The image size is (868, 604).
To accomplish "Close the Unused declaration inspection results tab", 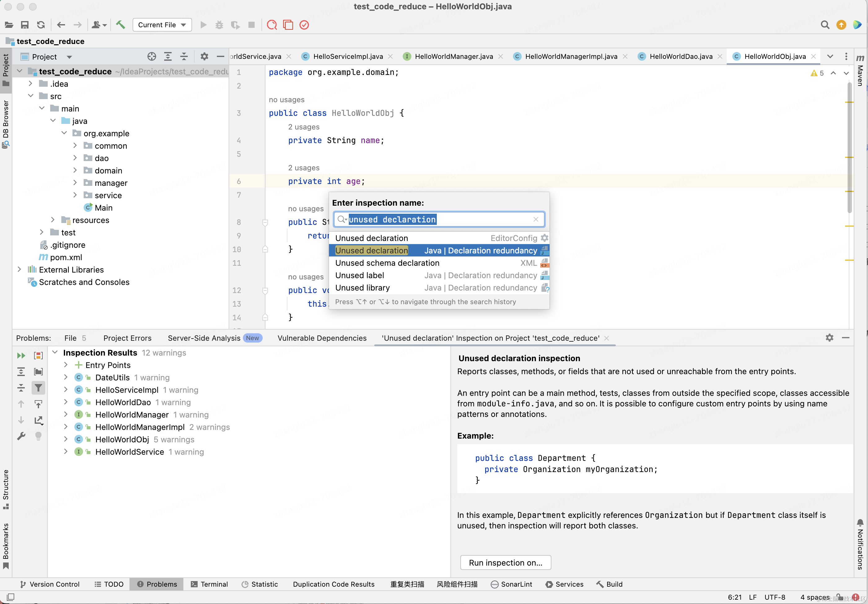I will pyautogui.click(x=606, y=338).
